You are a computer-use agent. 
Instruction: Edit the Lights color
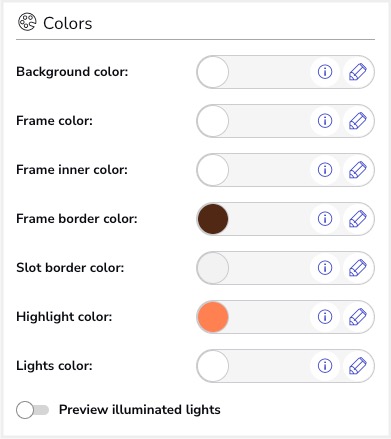pos(358,366)
